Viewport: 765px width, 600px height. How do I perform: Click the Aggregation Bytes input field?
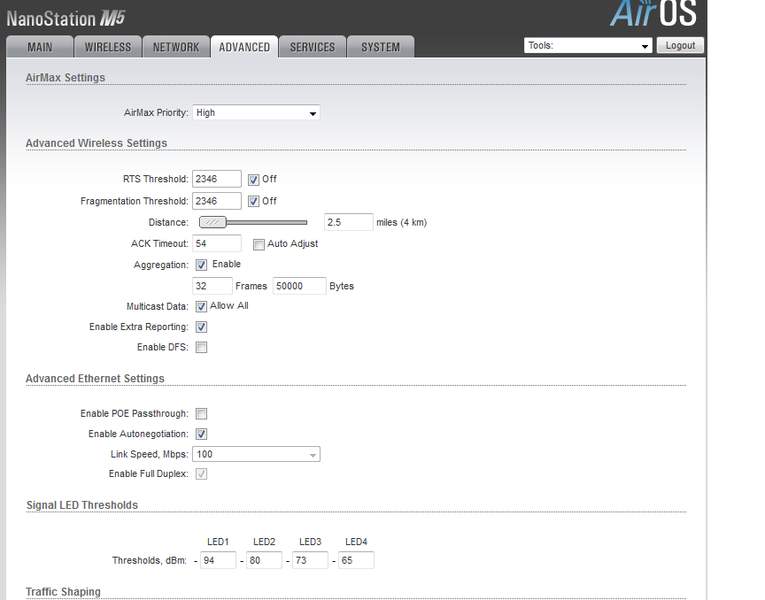[299, 286]
